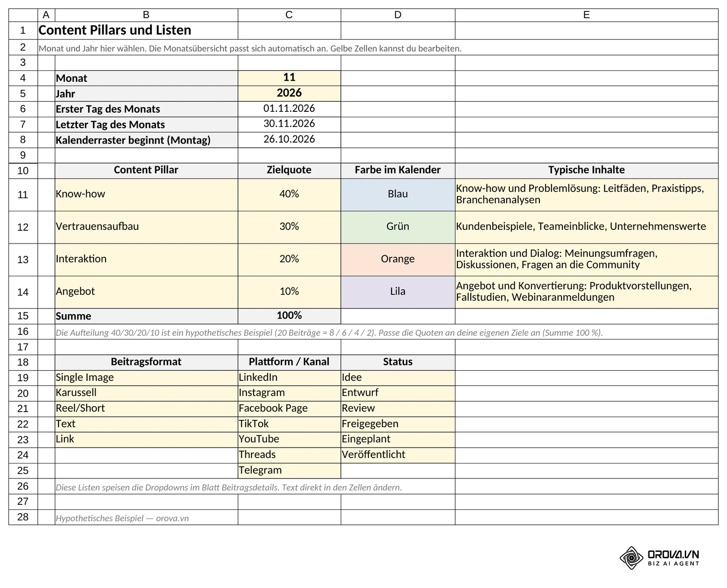
Task: Click the title 'Content Pillars und Listen'
Action: [x=115, y=30]
